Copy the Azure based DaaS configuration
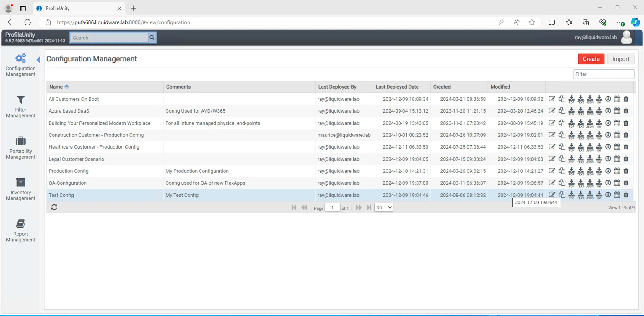This screenshot has width=644, height=316. [562, 111]
